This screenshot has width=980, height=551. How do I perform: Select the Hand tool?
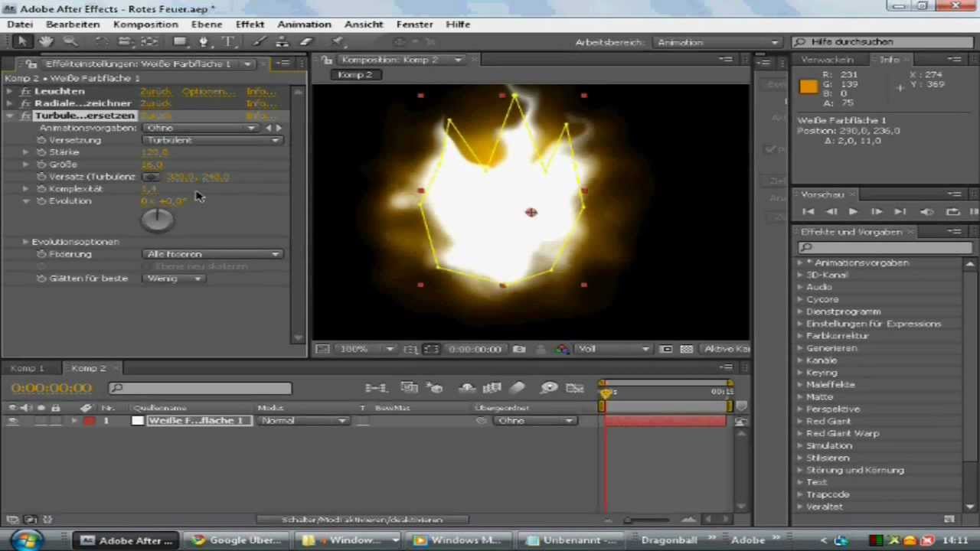tap(45, 42)
